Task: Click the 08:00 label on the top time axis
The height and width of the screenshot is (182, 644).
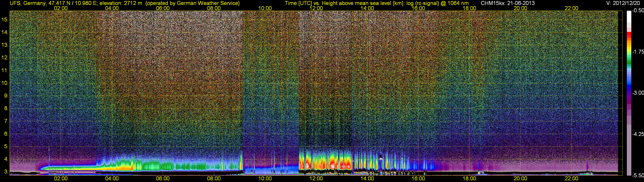Action: (214, 8)
